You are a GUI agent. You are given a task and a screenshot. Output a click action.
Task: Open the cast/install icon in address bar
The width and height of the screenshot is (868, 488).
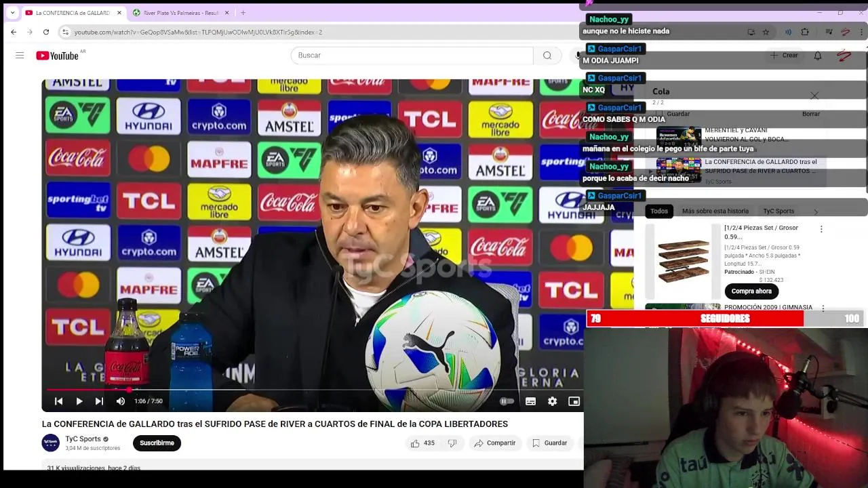[751, 32]
